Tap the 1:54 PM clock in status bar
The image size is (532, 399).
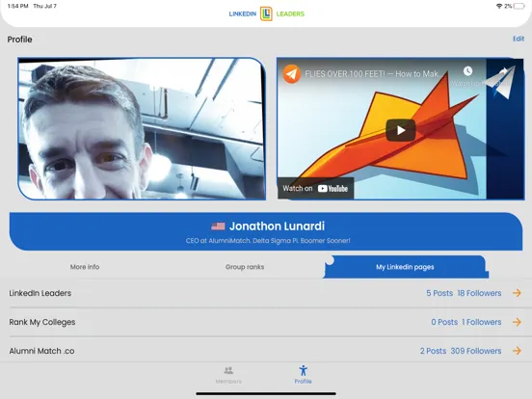pyautogui.click(x=18, y=6)
